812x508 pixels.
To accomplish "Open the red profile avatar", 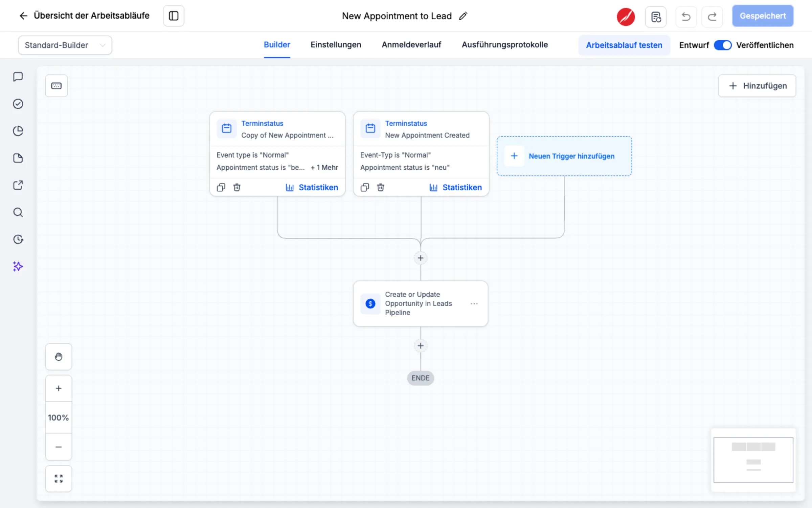I will click(626, 17).
